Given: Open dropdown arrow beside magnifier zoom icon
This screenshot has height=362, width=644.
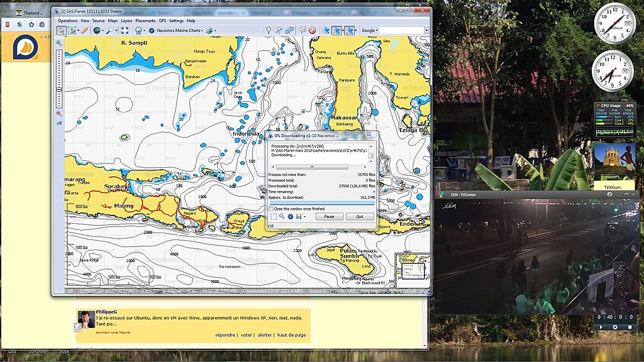Looking at the screenshot, I should click(x=116, y=31).
